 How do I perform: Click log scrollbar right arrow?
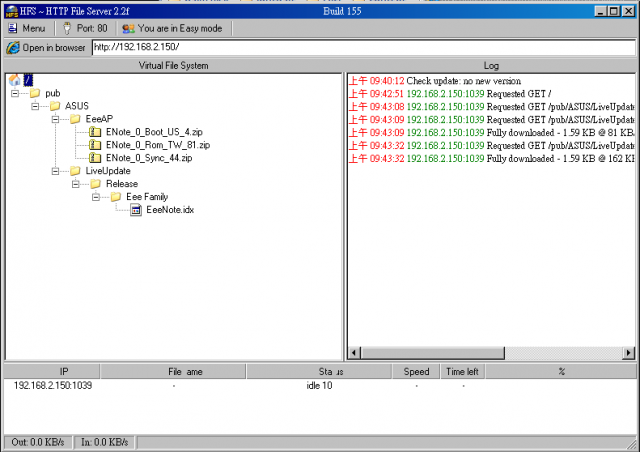629,353
